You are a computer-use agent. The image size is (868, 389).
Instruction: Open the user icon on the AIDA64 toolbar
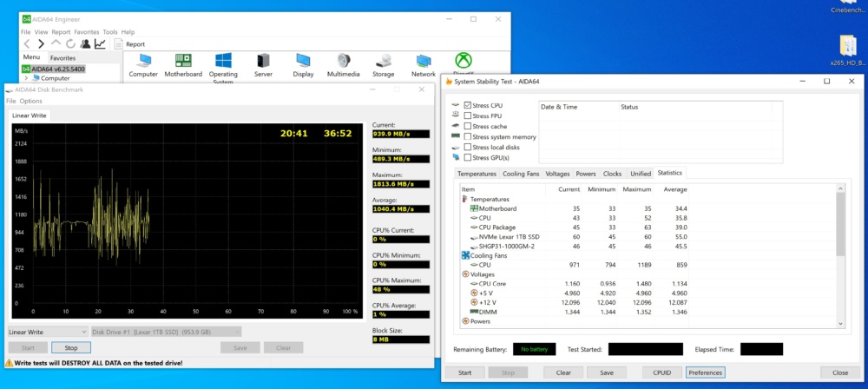pyautogui.click(x=85, y=43)
